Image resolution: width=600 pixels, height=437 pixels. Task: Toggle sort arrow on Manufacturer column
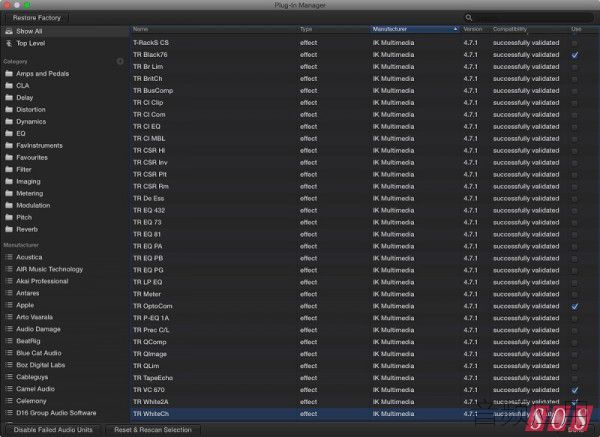tap(455, 29)
